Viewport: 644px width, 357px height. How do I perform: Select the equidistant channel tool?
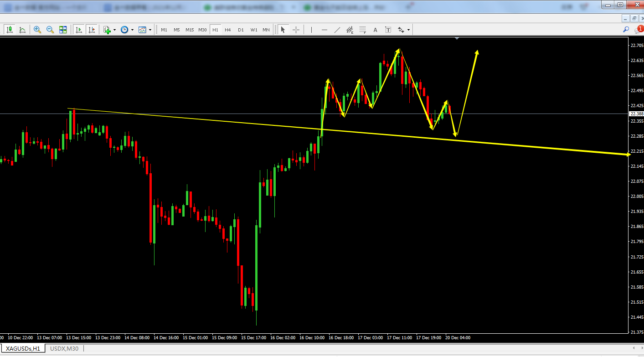tap(350, 30)
